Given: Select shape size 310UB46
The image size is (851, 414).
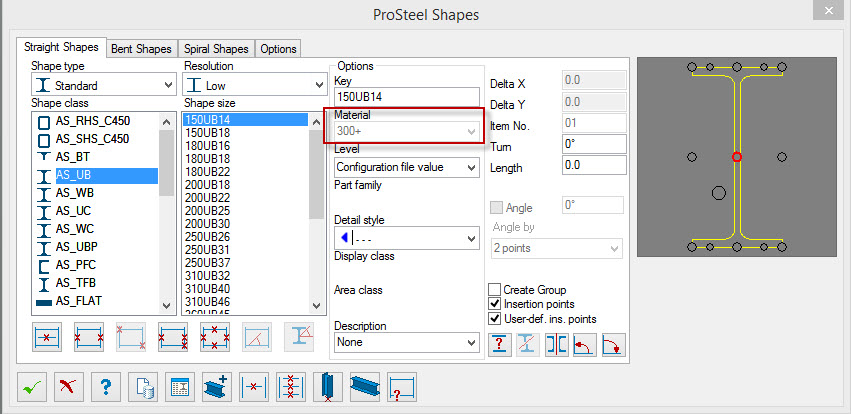Looking at the screenshot, I should (x=207, y=302).
